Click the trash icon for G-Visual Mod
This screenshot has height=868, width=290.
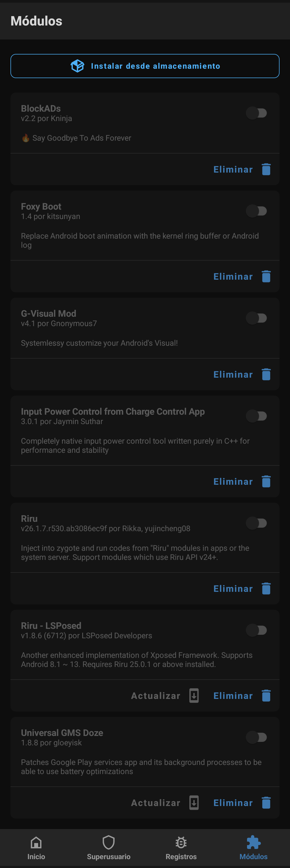pyautogui.click(x=266, y=374)
